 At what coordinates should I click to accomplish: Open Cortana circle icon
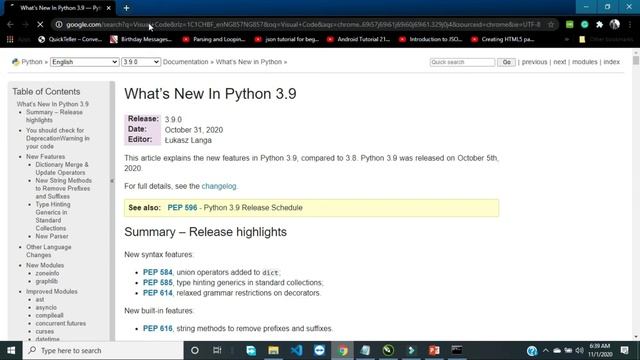(195, 350)
